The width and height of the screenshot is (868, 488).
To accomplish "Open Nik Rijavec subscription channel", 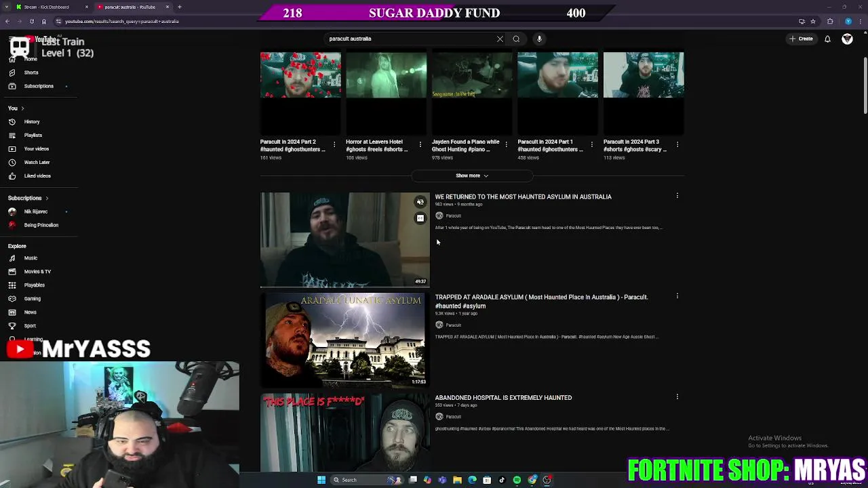I will point(35,211).
